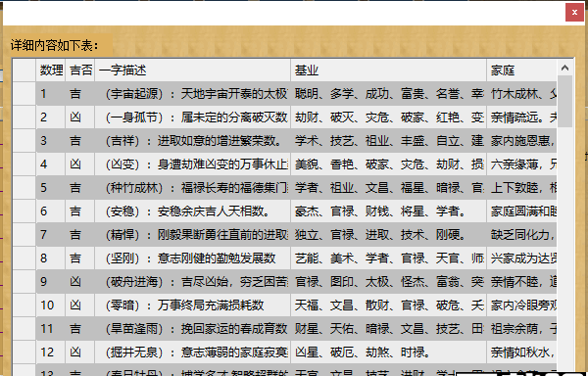Click the 详细内容如下表 label
This screenshot has width=588, height=376.
55,45
